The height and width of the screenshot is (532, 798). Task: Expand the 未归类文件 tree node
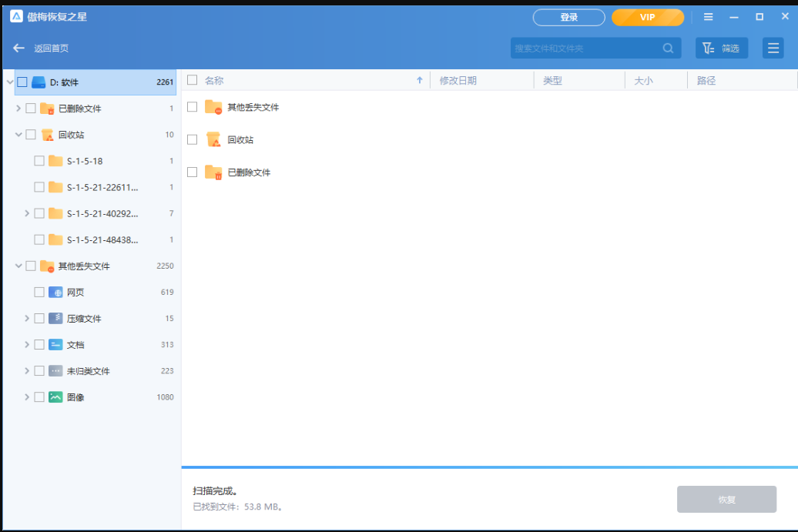point(27,371)
